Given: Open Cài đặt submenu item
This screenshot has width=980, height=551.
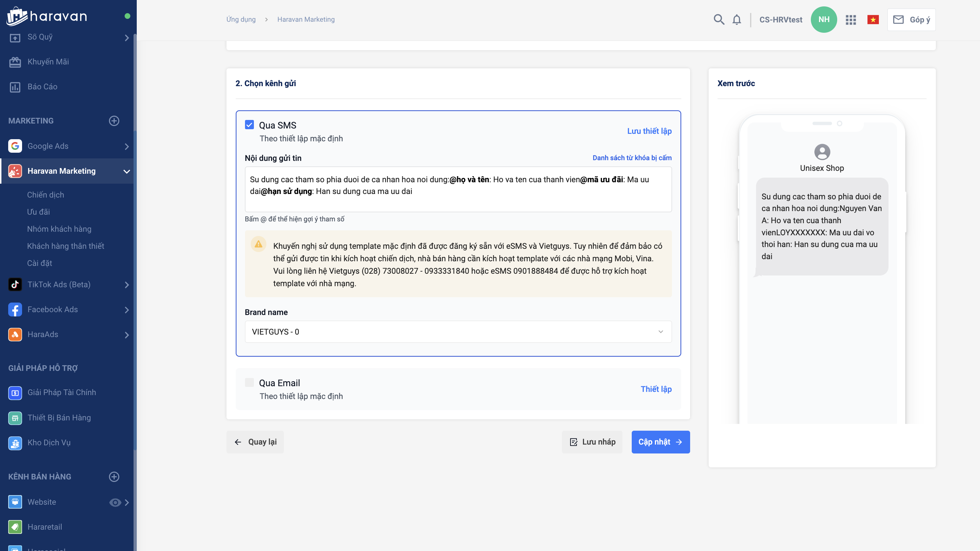Looking at the screenshot, I should coord(40,263).
